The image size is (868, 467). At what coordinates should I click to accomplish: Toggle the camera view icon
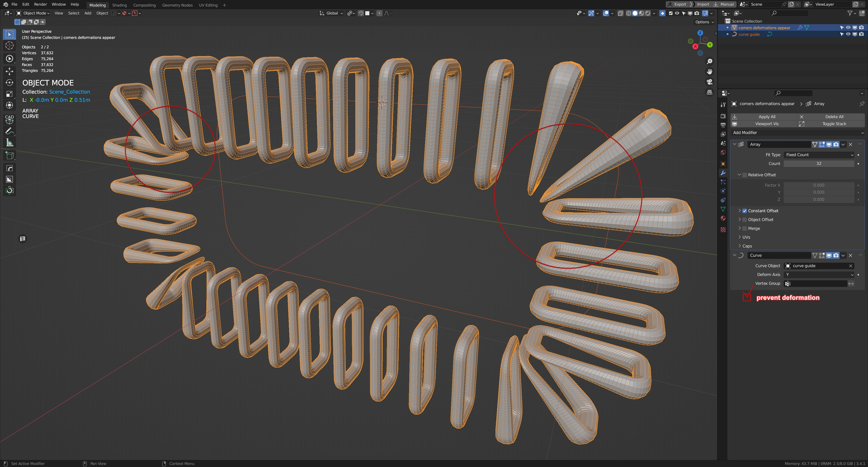tap(709, 82)
